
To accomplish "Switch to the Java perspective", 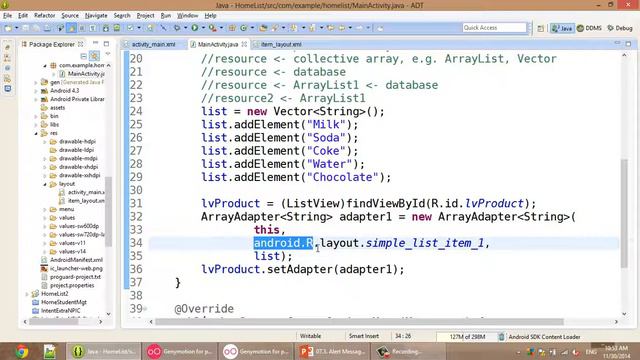I will pos(562,28).
